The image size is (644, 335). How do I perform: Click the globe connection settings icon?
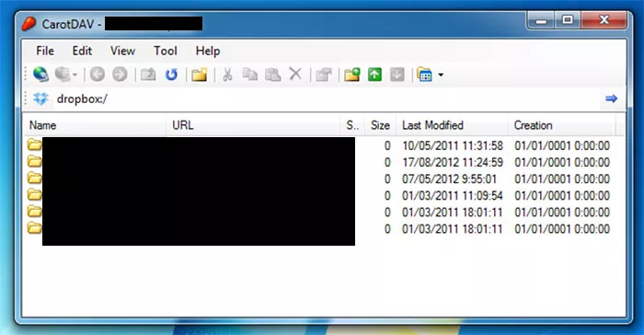(x=40, y=75)
